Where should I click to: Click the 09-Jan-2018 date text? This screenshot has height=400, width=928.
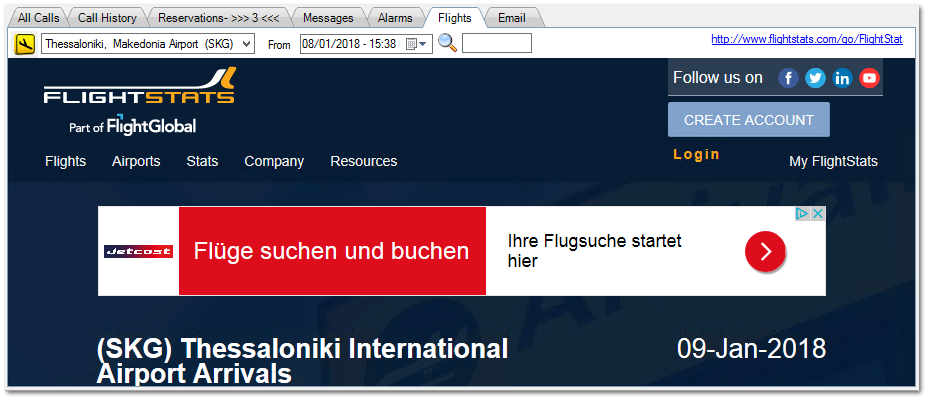point(751,349)
